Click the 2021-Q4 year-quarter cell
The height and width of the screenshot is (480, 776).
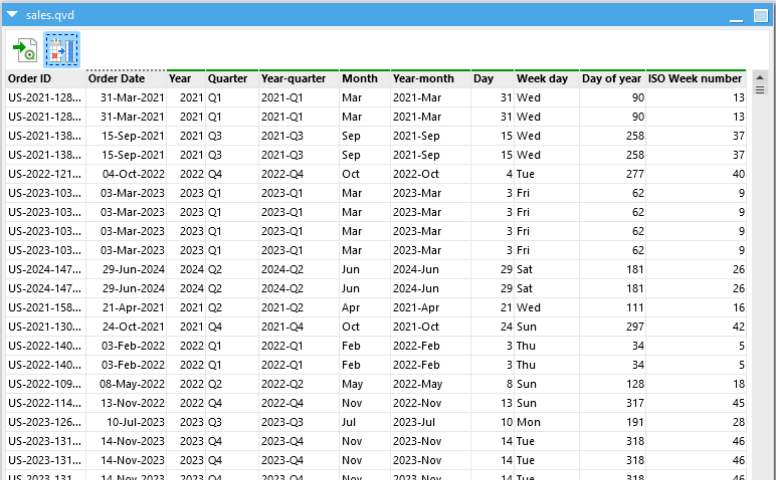click(299, 327)
